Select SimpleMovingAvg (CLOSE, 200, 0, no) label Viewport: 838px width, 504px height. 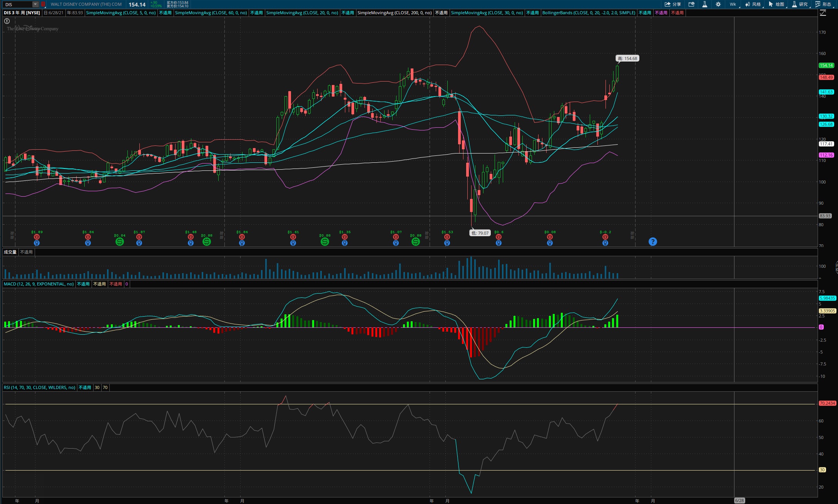point(395,13)
